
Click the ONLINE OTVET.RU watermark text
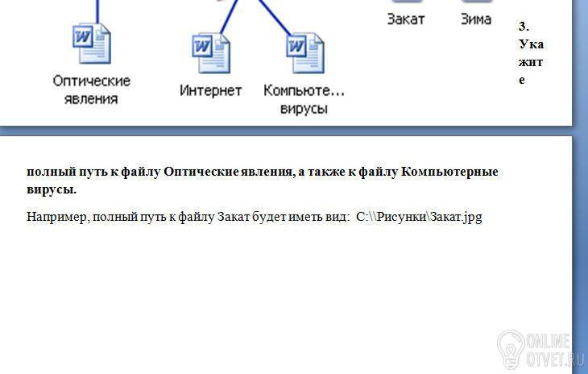point(555,350)
